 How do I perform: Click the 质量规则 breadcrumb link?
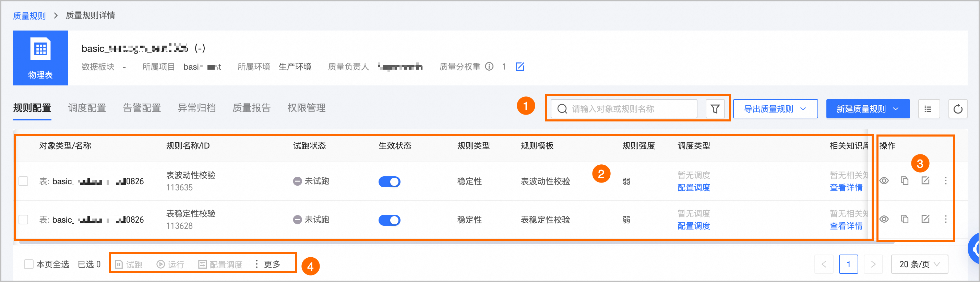[29, 15]
